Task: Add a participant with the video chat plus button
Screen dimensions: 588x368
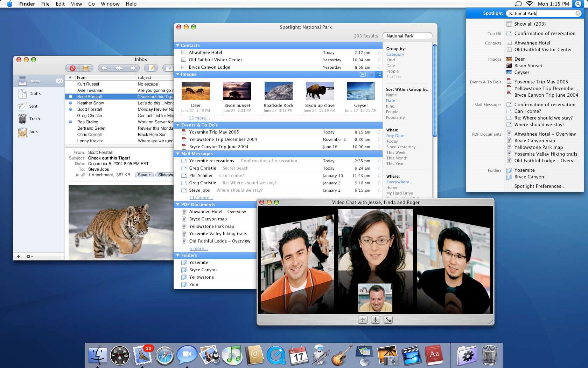Action: 363,320
